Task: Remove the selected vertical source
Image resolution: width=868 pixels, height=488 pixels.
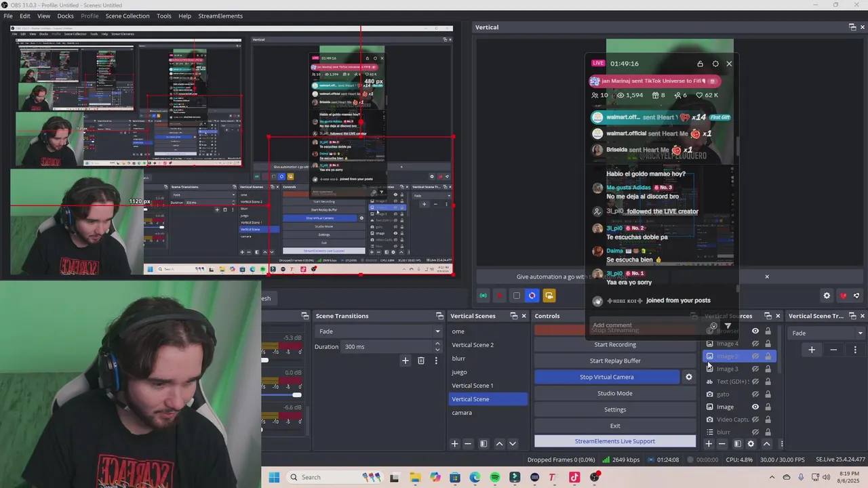Action: coord(722,444)
